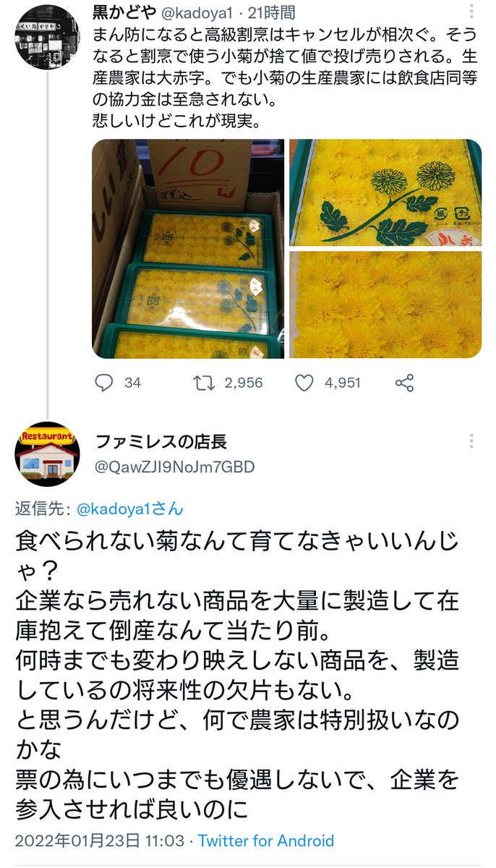Open the Twitter for Android source link
The width and height of the screenshot is (496, 868).
pyautogui.click(x=266, y=841)
